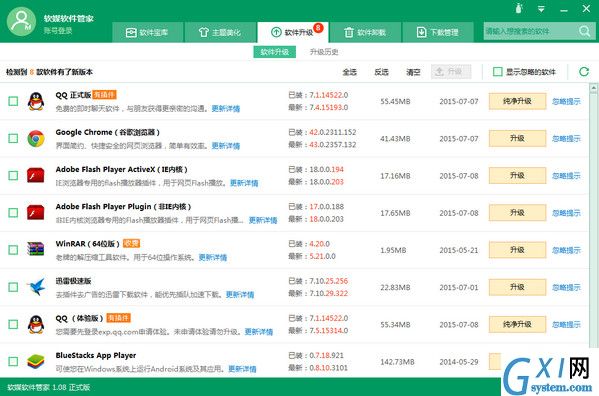Click the skin/theme bottle icon in title bar
The image size is (599, 396).
pos(519,8)
